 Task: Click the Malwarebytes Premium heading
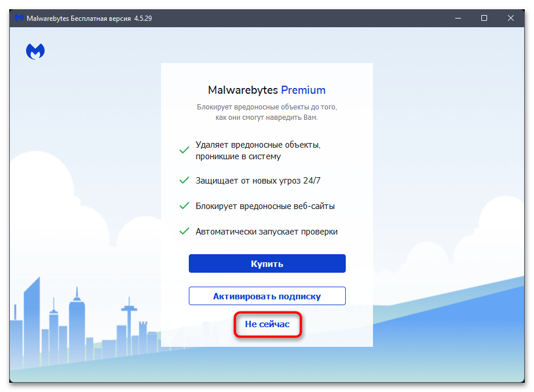coord(266,90)
